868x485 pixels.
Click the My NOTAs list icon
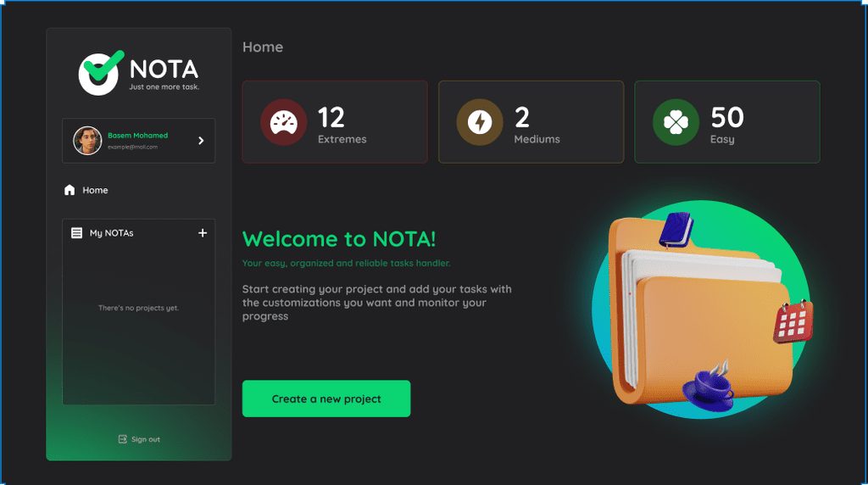pos(77,233)
